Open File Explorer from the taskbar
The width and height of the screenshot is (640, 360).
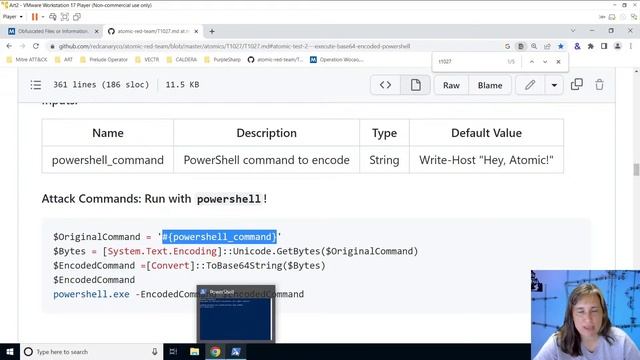(194, 351)
